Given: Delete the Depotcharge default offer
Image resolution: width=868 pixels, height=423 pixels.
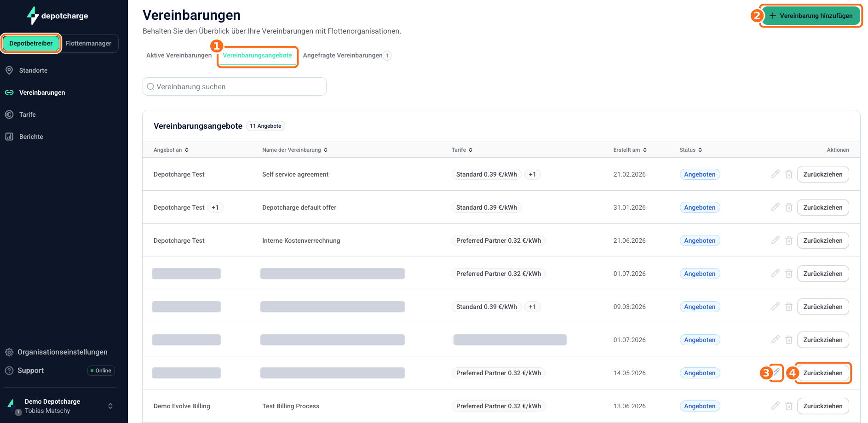Looking at the screenshot, I should pyautogui.click(x=789, y=207).
